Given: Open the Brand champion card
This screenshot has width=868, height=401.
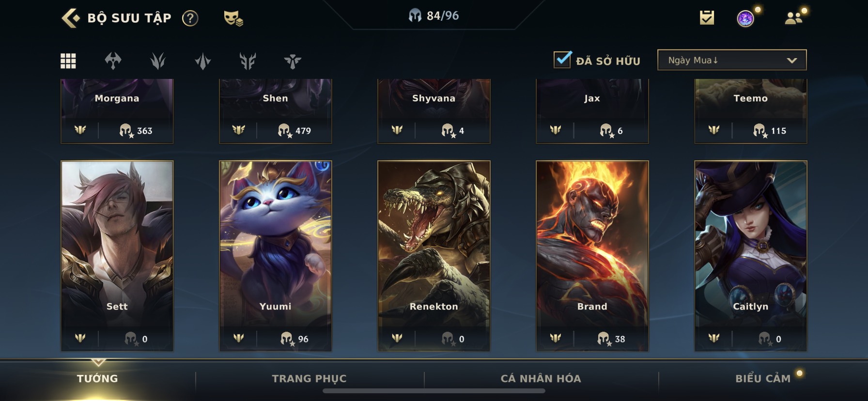Looking at the screenshot, I should coord(592,256).
